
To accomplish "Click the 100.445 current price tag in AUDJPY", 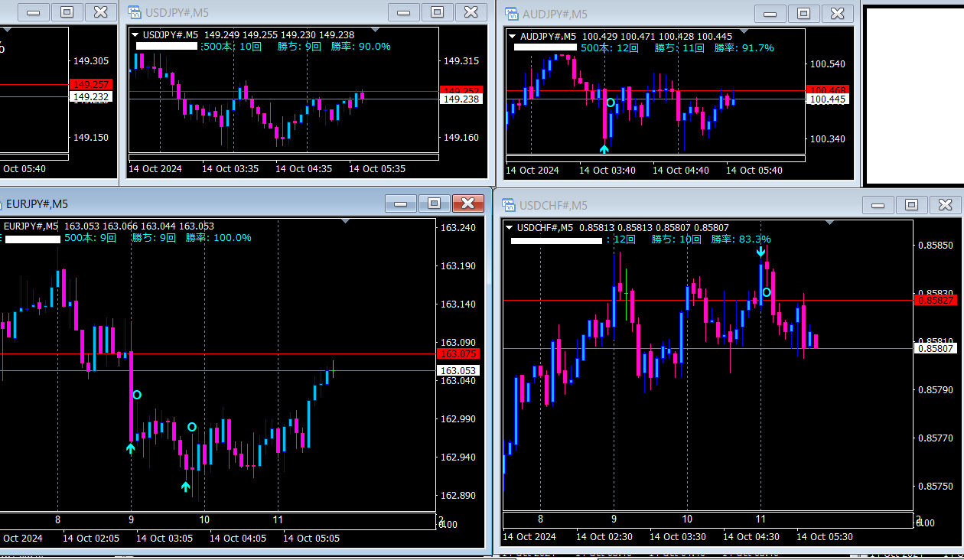I will click(x=828, y=99).
